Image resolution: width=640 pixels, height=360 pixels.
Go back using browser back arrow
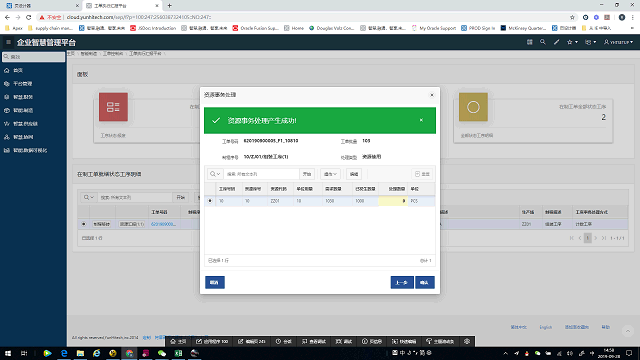click(7, 17)
